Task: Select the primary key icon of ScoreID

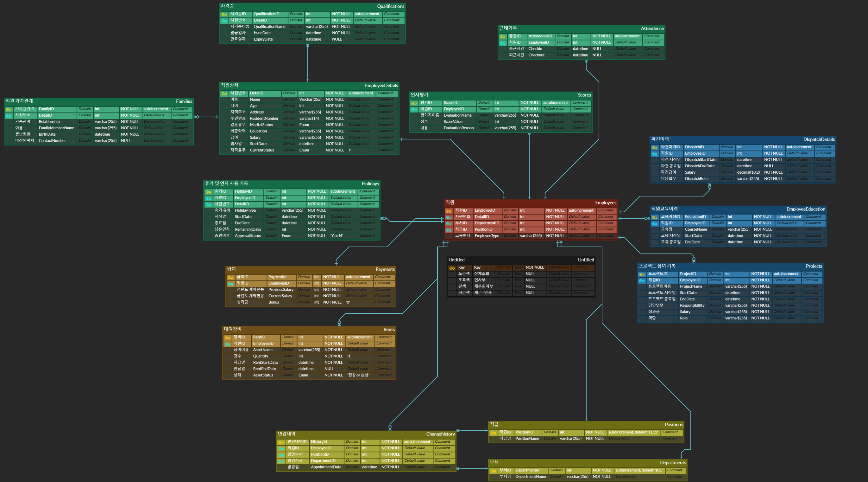Action: coord(414,103)
